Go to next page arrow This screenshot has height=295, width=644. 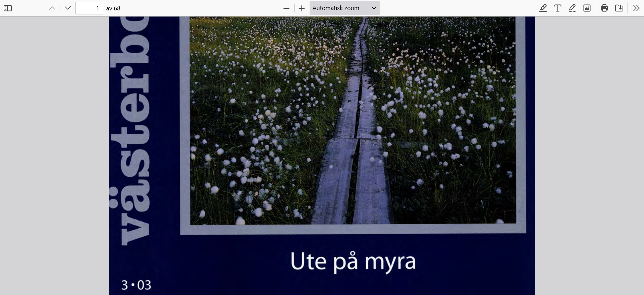click(68, 8)
